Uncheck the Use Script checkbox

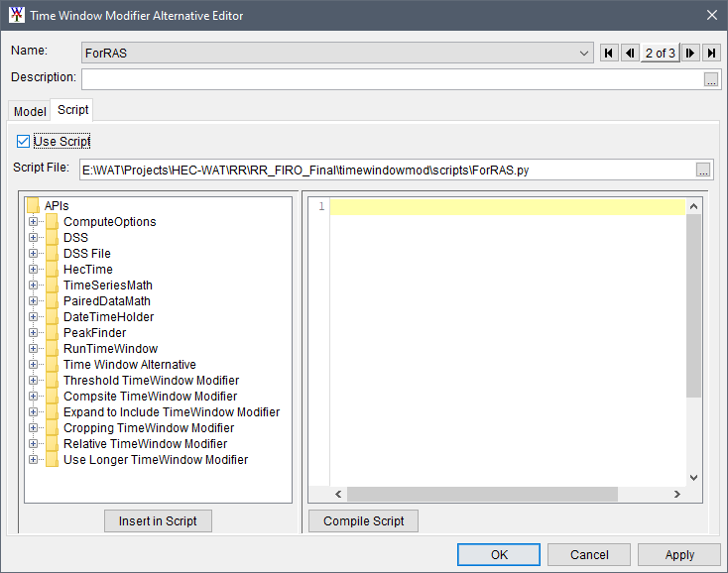click(24, 142)
